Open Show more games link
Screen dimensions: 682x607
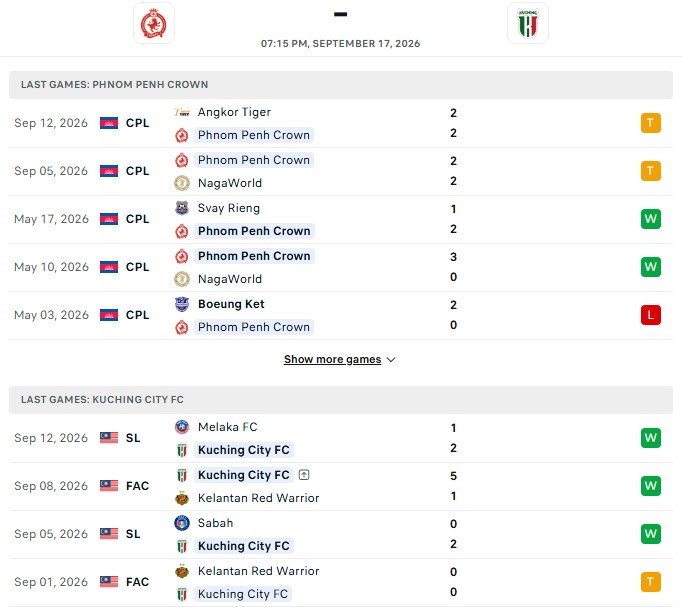pyautogui.click(x=332, y=359)
